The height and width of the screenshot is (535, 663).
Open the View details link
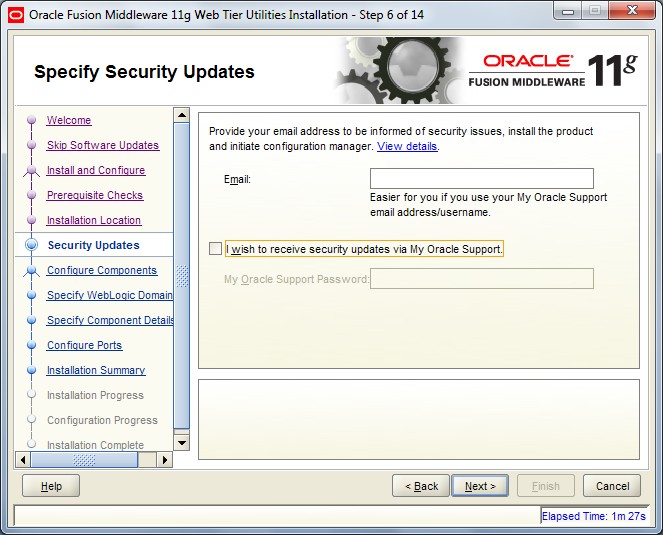(x=407, y=146)
